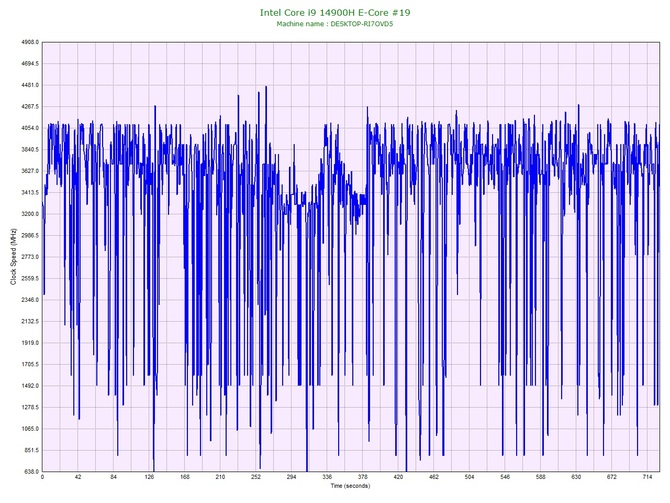This screenshot has height=503, width=670.
Task: Click the 638.0 y-axis value
Action: pos(32,472)
